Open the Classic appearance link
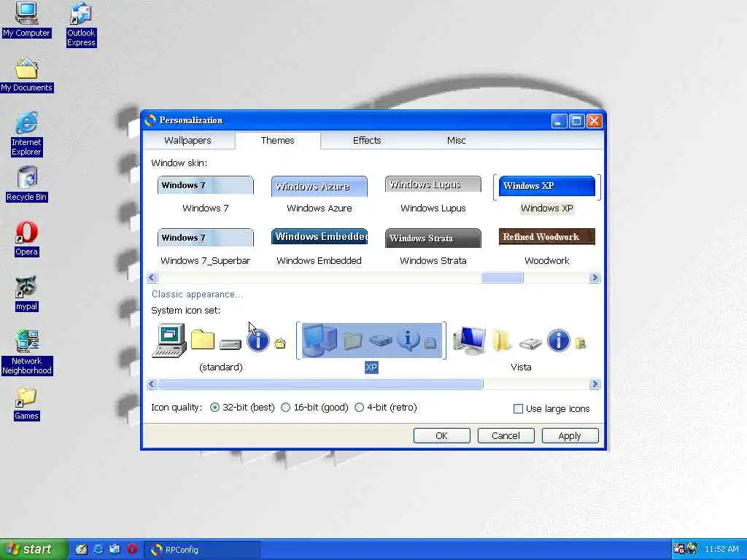 point(197,295)
